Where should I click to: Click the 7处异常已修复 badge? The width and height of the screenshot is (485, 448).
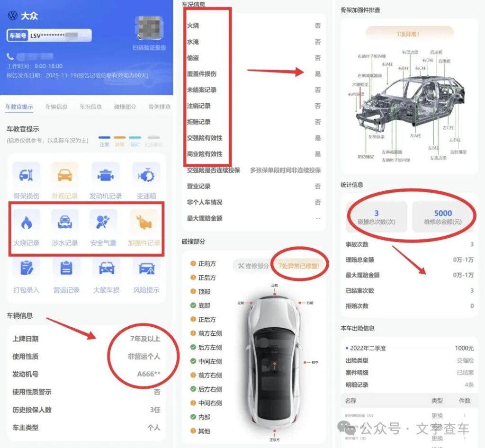pyautogui.click(x=298, y=266)
